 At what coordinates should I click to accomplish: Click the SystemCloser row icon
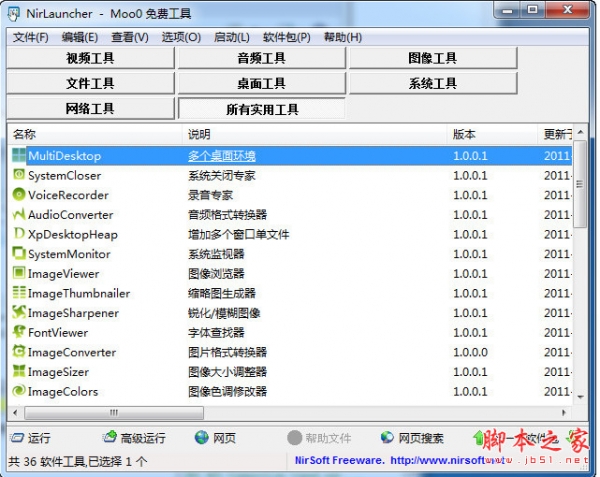coord(18,175)
